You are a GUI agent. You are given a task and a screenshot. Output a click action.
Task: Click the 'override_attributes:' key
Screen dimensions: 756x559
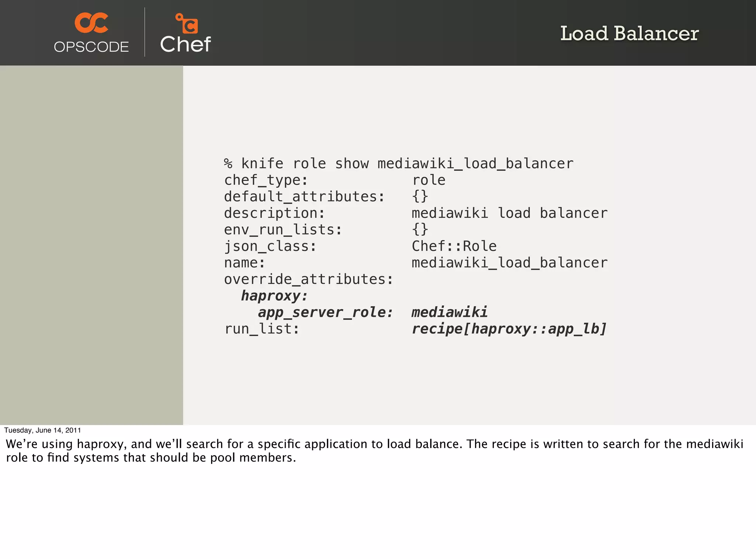point(309,279)
